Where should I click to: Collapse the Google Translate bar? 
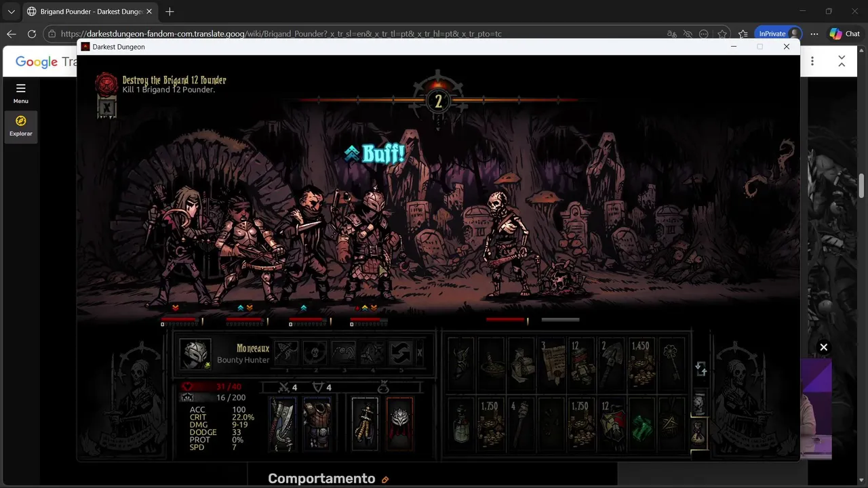[842, 62]
